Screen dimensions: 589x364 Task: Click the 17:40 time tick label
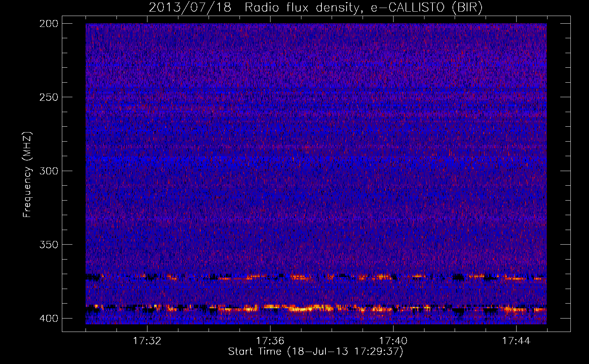(x=393, y=341)
